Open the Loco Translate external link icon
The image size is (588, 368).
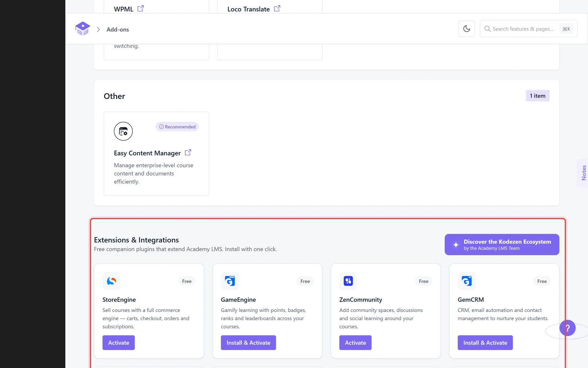[x=277, y=8]
